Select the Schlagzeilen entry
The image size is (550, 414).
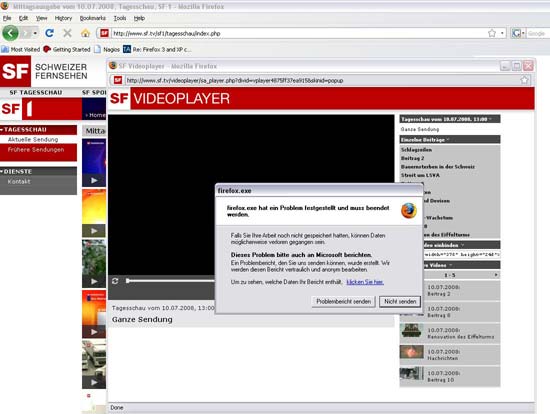coord(416,150)
